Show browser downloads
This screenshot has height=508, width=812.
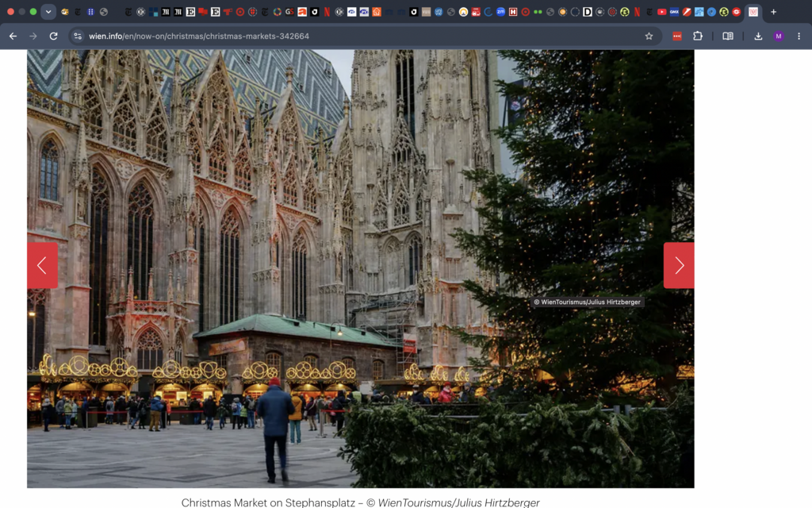point(758,37)
